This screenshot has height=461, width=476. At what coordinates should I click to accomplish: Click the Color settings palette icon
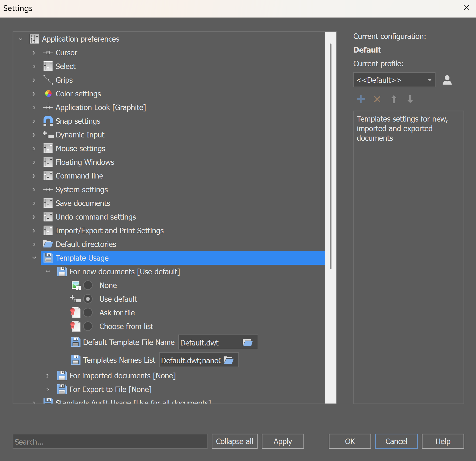tap(48, 94)
